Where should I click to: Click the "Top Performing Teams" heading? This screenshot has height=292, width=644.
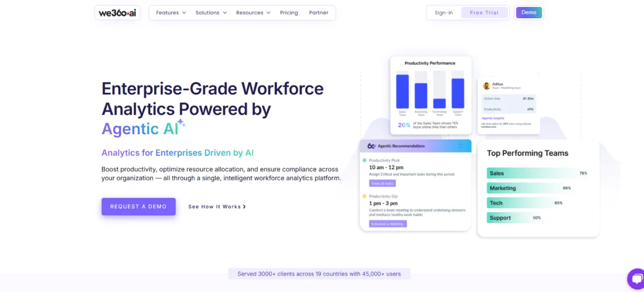tap(528, 153)
